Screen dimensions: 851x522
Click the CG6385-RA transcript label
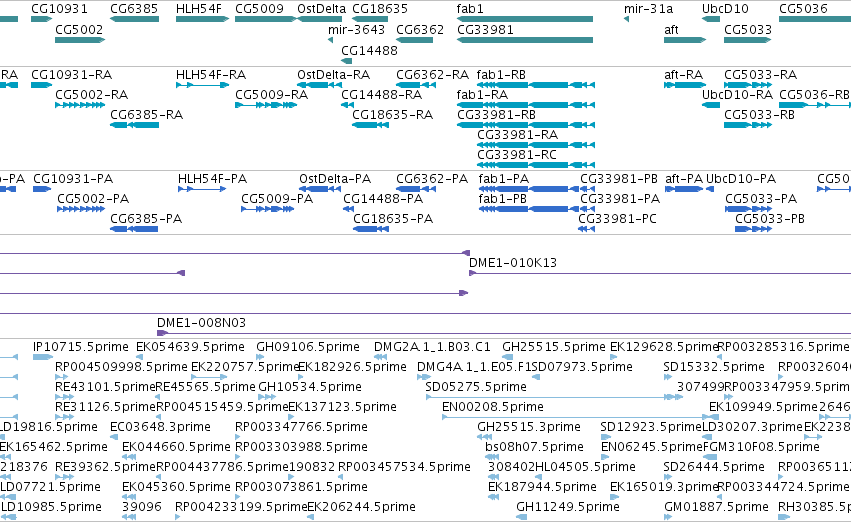click(x=147, y=114)
